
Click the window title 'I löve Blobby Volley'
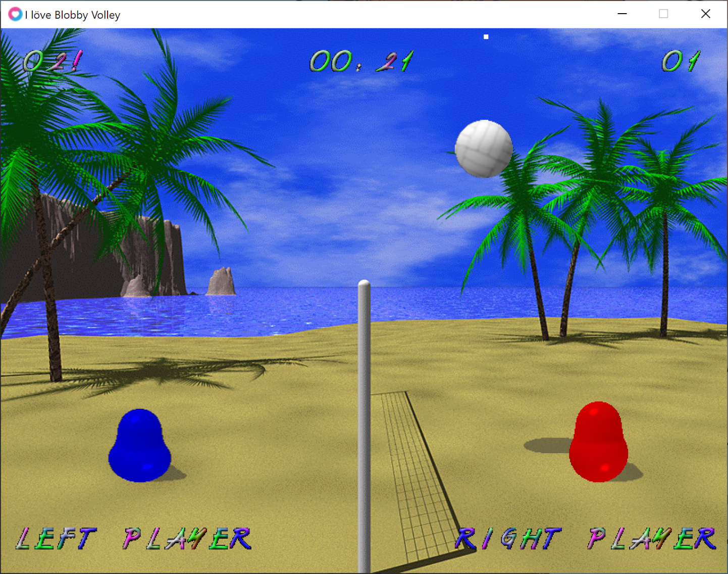coord(73,15)
